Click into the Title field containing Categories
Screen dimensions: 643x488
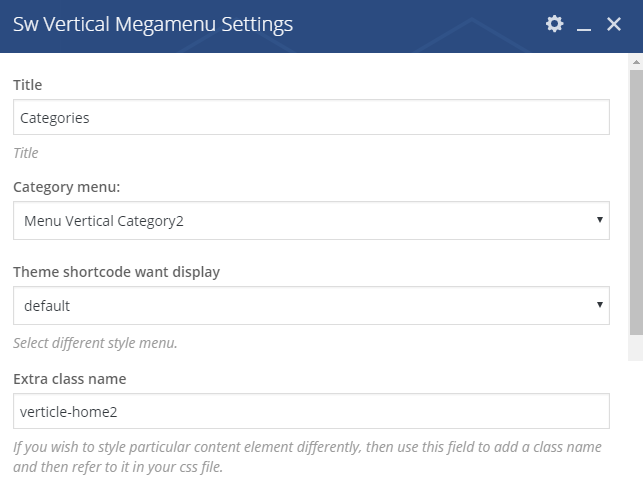(311, 117)
